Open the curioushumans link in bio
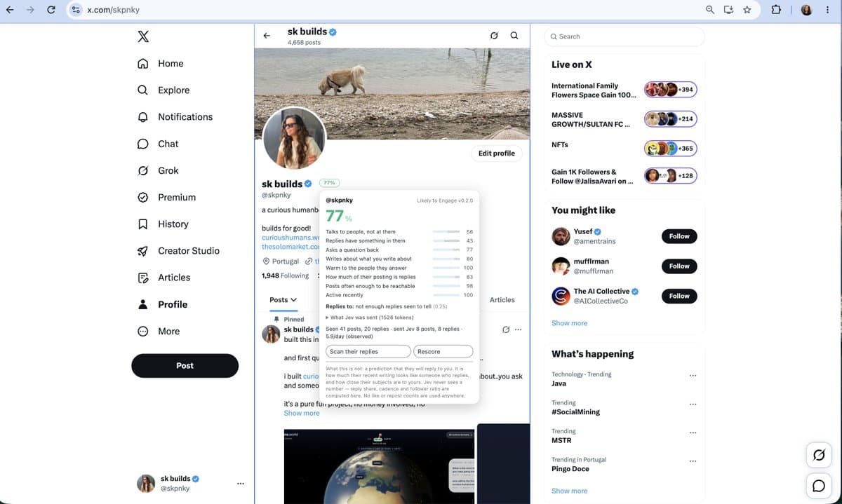 tap(290, 238)
